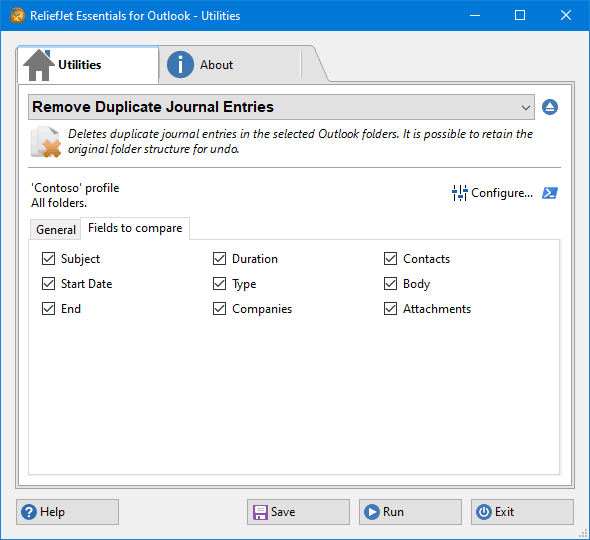
Task: Close the ReliefJet Essentials window
Action: (x=566, y=15)
